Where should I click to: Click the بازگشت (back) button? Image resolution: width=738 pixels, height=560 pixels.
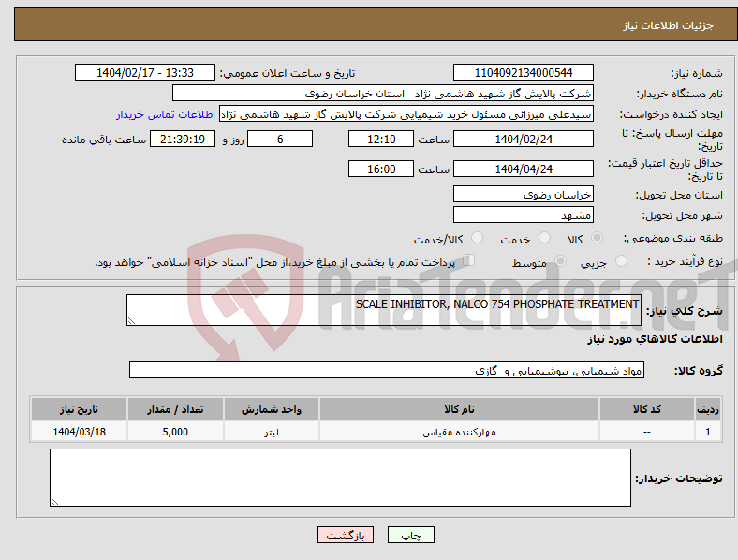click(x=346, y=535)
